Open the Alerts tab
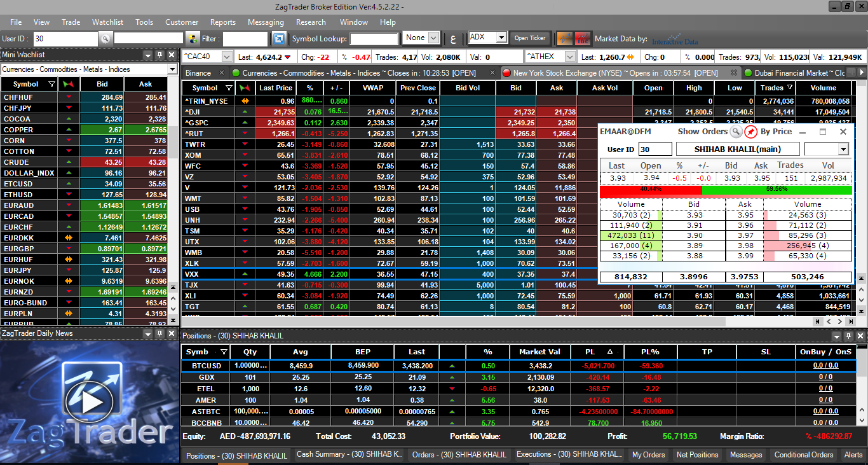 point(853,455)
